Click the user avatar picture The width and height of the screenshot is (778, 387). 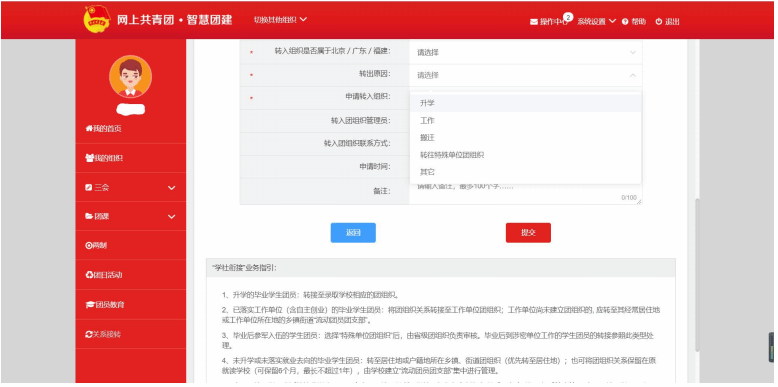[x=130, y=76]
